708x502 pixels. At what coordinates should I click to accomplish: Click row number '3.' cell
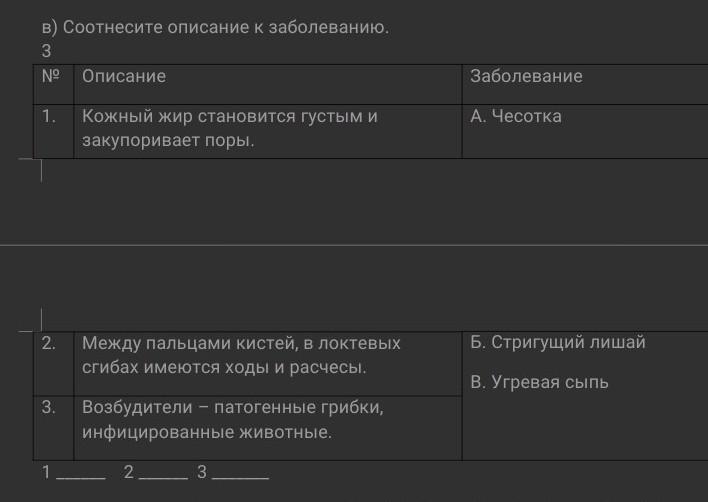(53, 428)
